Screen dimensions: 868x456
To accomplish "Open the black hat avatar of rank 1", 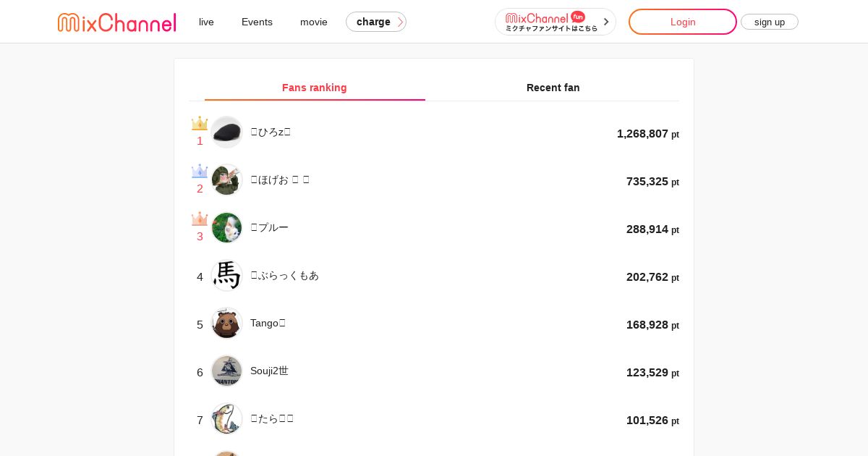I will tap(226, 132).
